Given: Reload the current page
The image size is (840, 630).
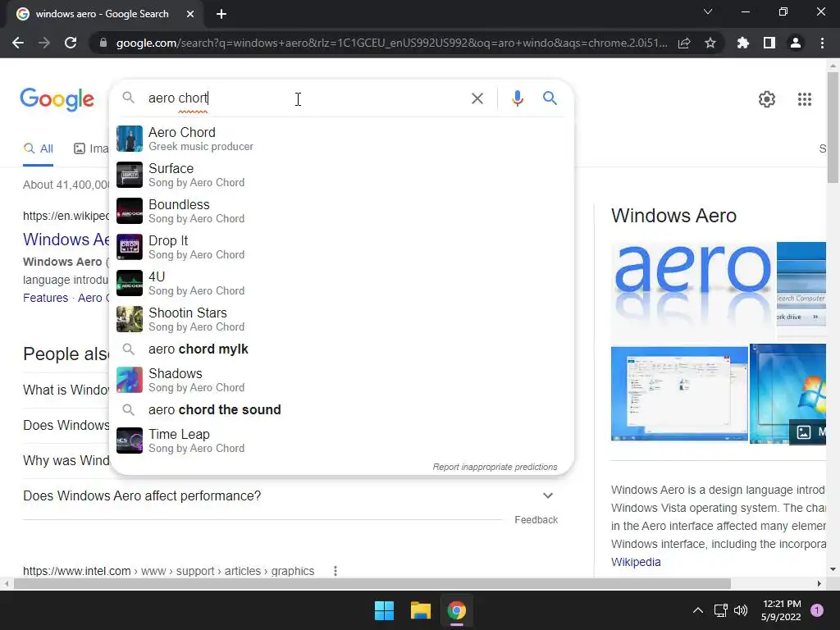Looking at the screenshot, I should [x=71, y=43].
